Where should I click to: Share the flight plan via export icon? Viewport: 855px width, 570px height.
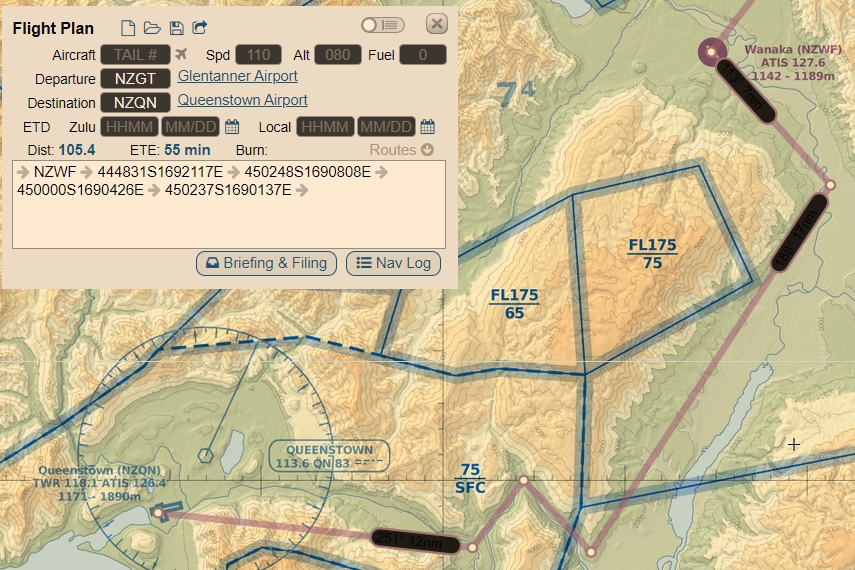pos(200,27)
